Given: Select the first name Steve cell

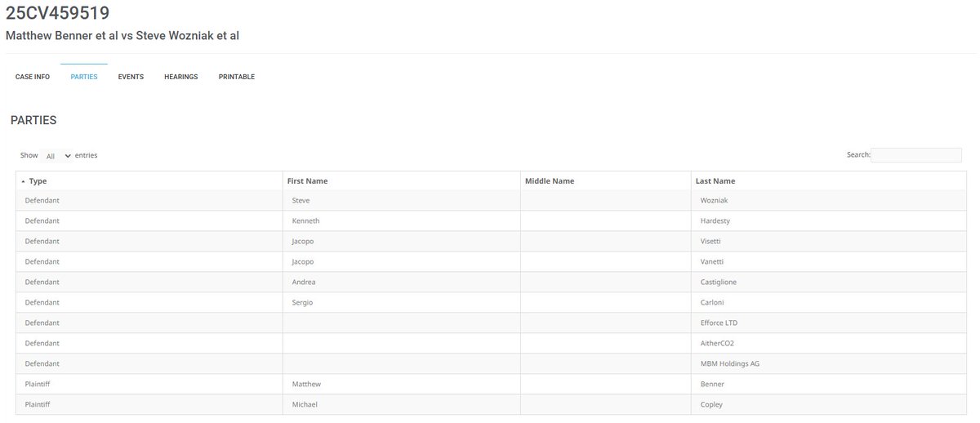Looking at the screenshot, I should click(402, 201).
